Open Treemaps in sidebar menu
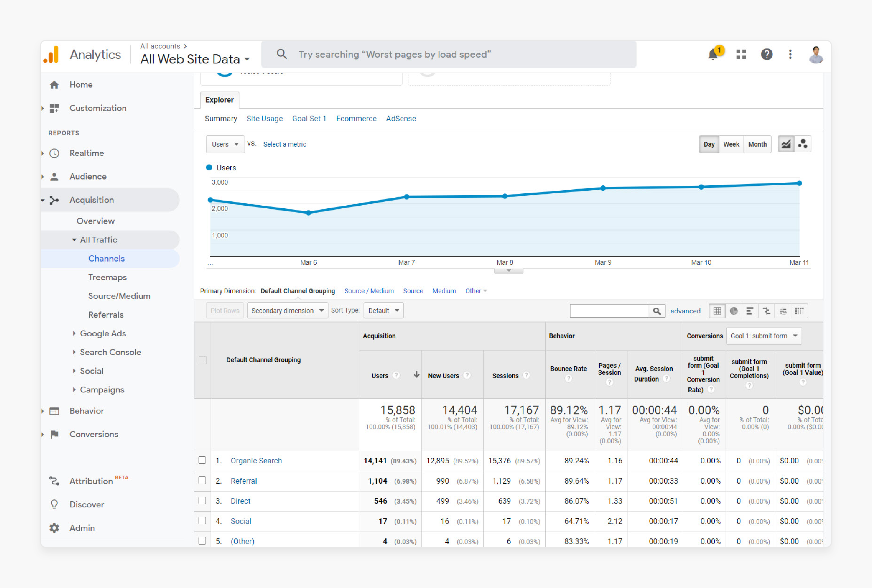The height and width of the screenshot is (588, 872). (x=107, y=278)
